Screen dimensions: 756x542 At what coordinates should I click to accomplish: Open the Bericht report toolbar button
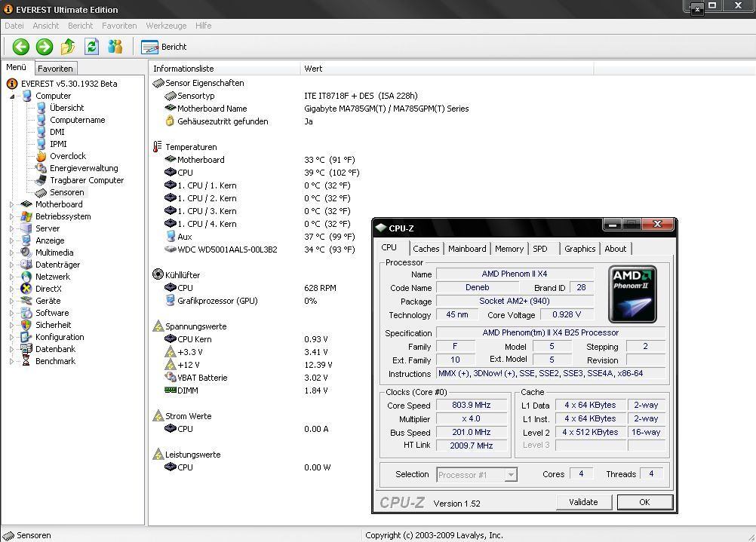tap(164, 47)
